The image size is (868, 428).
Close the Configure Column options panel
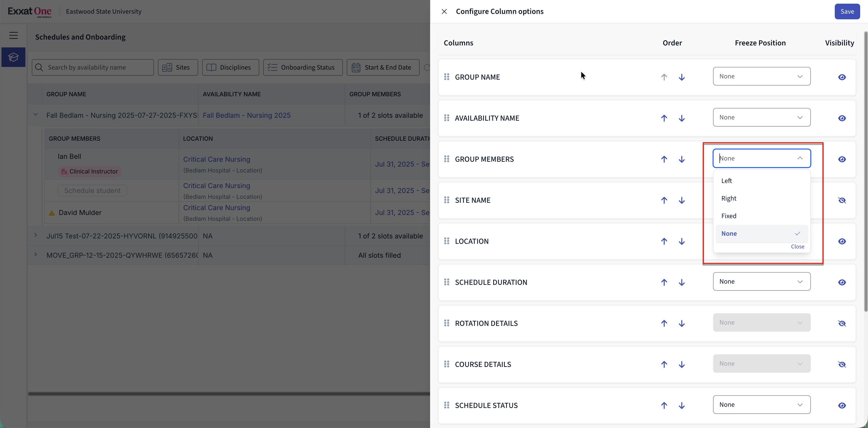coord(444,11)
